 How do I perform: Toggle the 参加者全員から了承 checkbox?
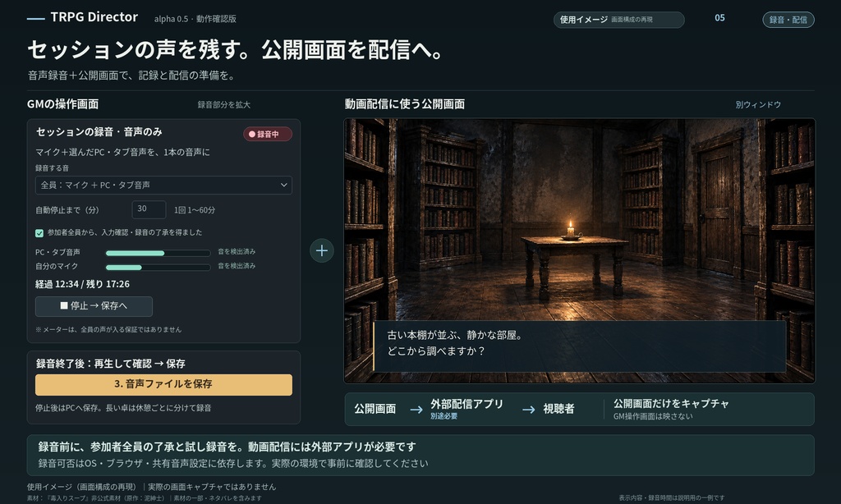click(x=39, y=232)
